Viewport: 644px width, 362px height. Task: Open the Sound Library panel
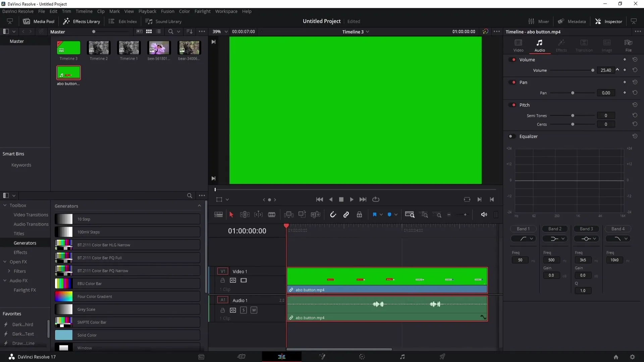tap(163, 21)
